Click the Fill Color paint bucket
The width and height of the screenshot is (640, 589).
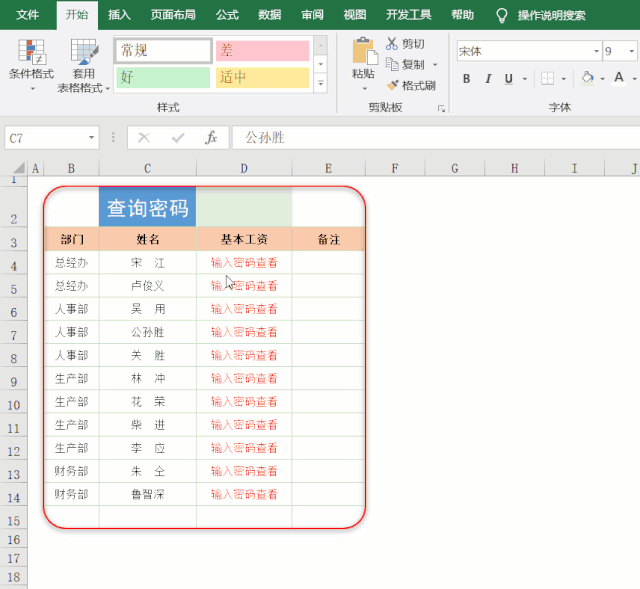(x=587, y=78)
